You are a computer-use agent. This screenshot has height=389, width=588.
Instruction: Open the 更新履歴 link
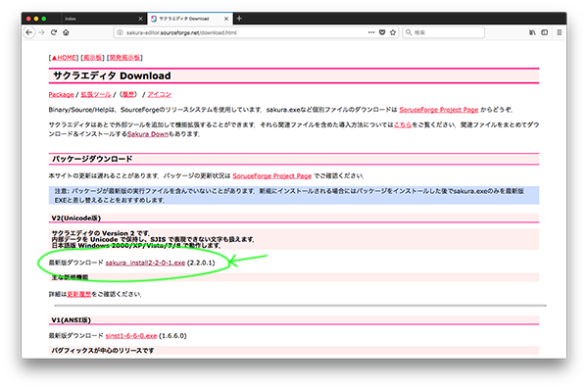[x=78, y=295]
